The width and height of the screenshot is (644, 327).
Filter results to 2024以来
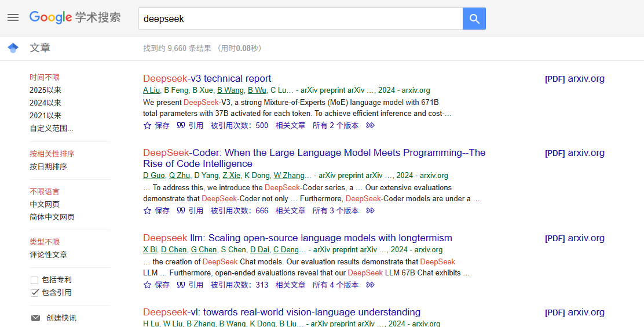(45, 103)
